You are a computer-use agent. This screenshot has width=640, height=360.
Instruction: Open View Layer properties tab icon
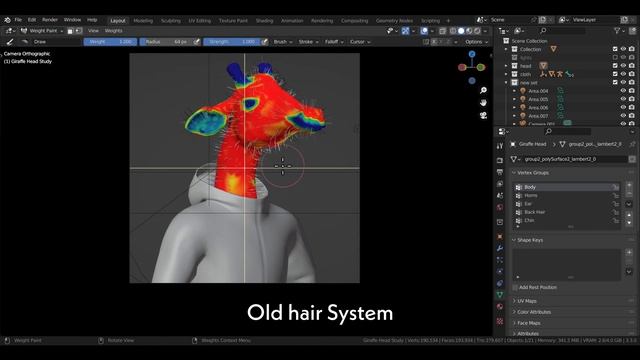point(500,184)
